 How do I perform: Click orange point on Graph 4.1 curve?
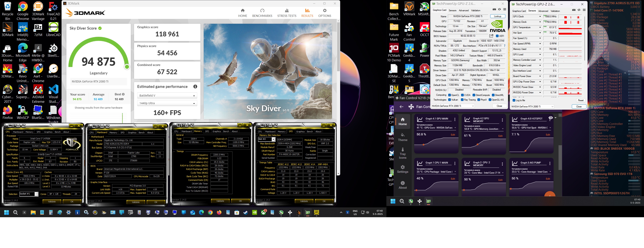point(423,145)
